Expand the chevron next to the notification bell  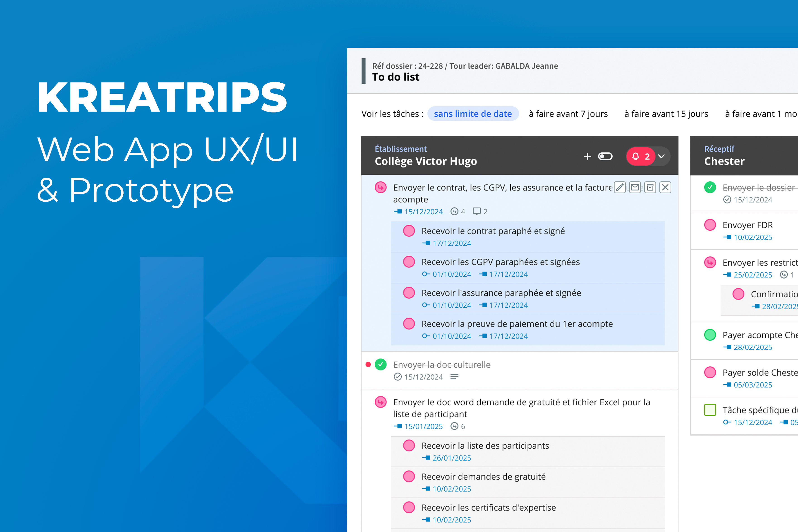661,156
